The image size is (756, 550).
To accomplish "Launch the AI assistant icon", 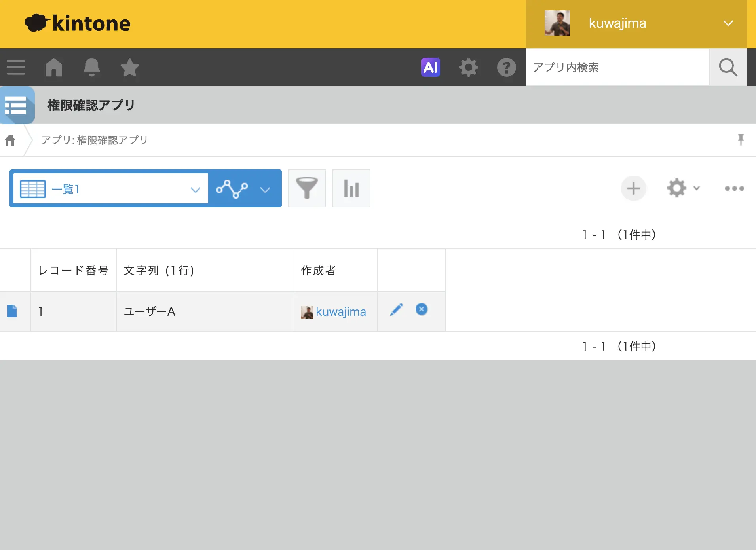I will [x=430, y=67].
